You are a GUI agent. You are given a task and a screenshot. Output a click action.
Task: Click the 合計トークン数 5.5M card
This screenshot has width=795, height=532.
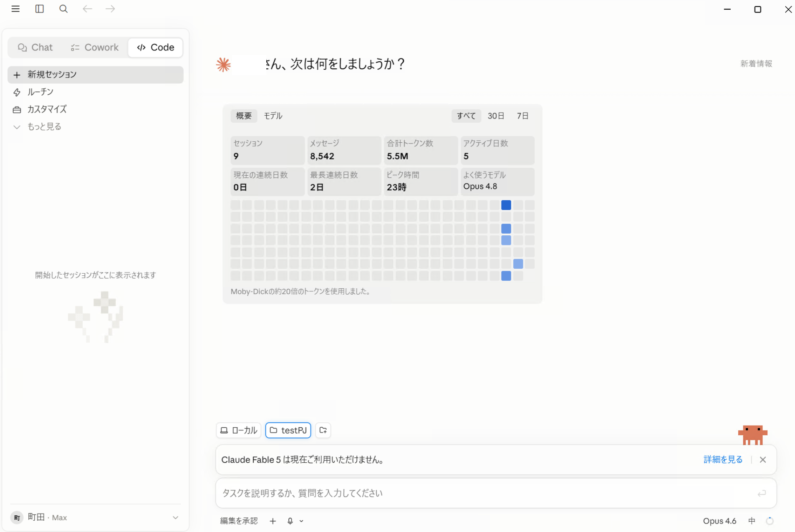tap(421, 150)
